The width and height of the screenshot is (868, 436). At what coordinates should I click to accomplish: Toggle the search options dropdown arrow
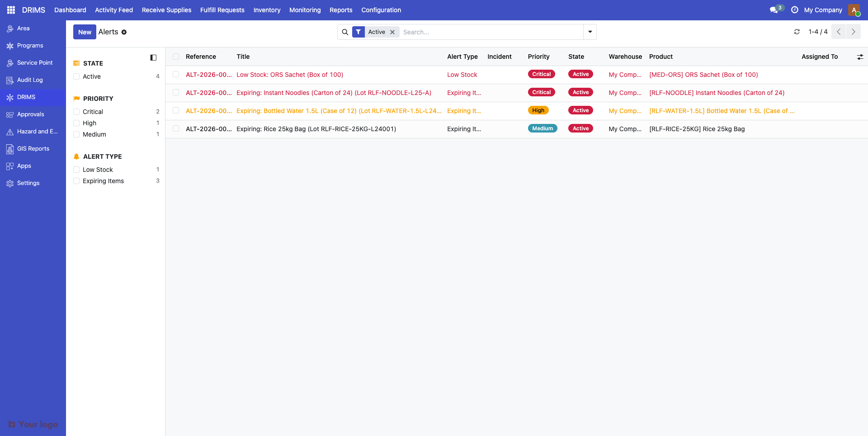590,32
